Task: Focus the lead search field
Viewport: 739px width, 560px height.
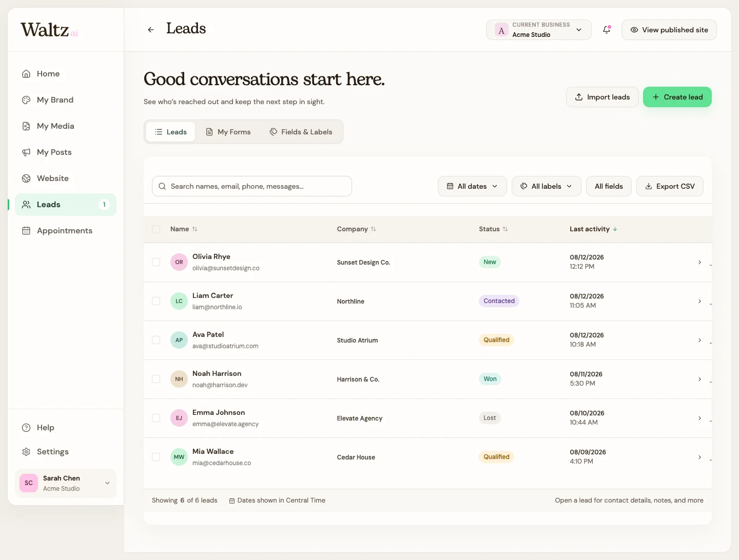Action: tap(252, 186)
